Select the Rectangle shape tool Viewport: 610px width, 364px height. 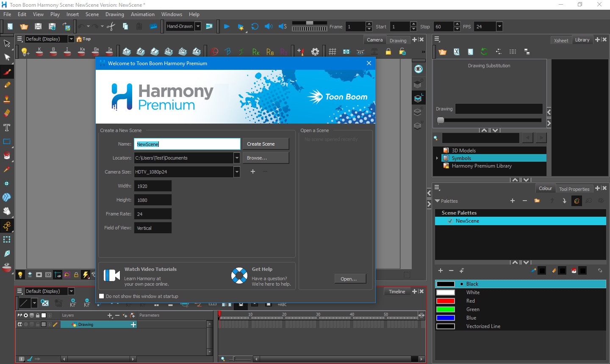tap(7, 141)
